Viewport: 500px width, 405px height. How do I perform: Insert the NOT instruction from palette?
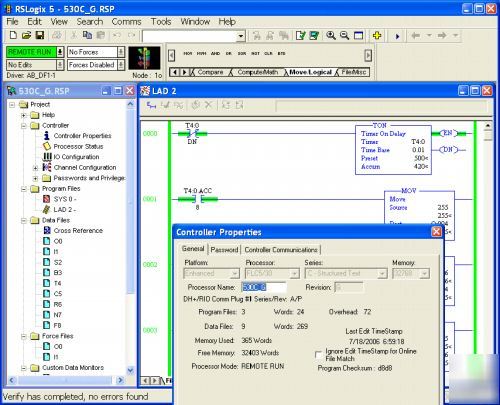tap(255, 53)
